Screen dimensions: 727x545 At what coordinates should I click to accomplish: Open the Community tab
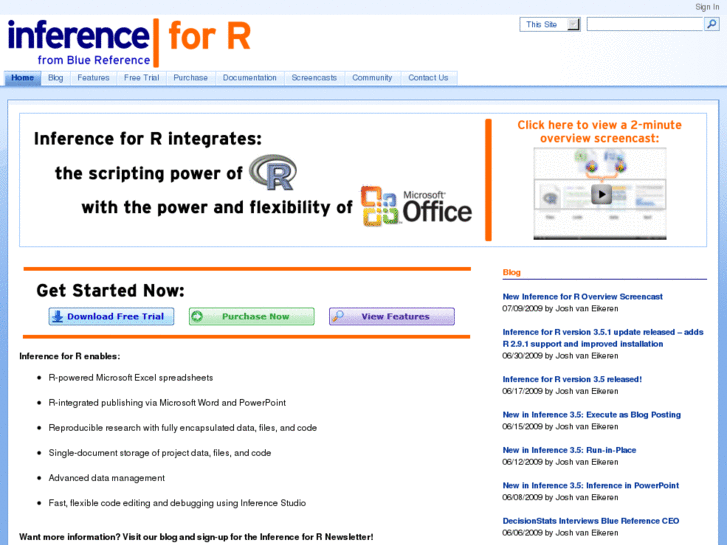pyautogui.click(x=372, y=78)
